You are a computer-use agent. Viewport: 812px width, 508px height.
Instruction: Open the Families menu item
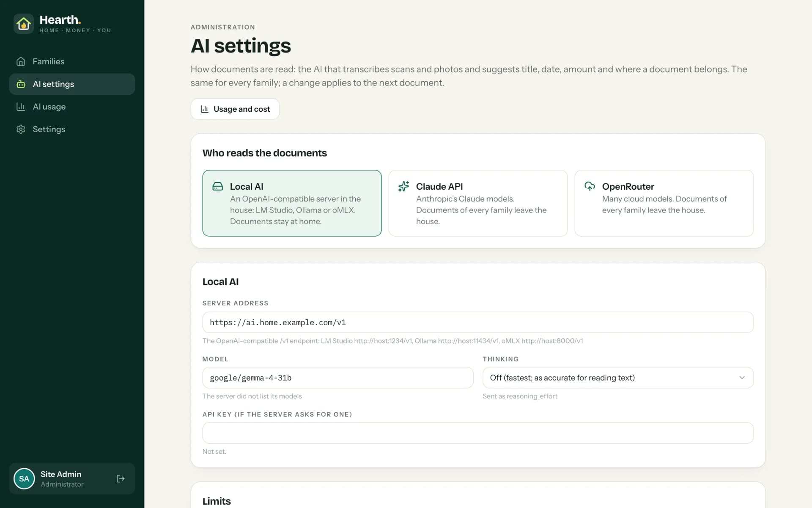(x=72, y=61)
